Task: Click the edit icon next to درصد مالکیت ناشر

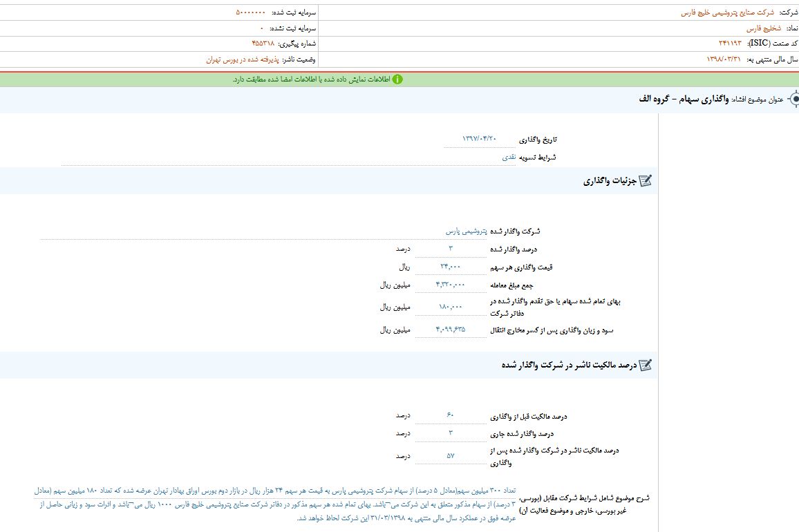Action: point(646,365)
